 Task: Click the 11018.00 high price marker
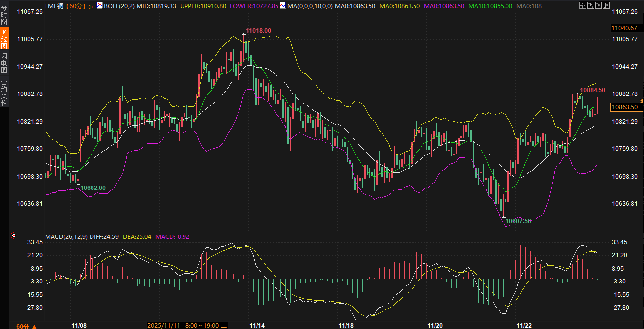pos(259,31)
